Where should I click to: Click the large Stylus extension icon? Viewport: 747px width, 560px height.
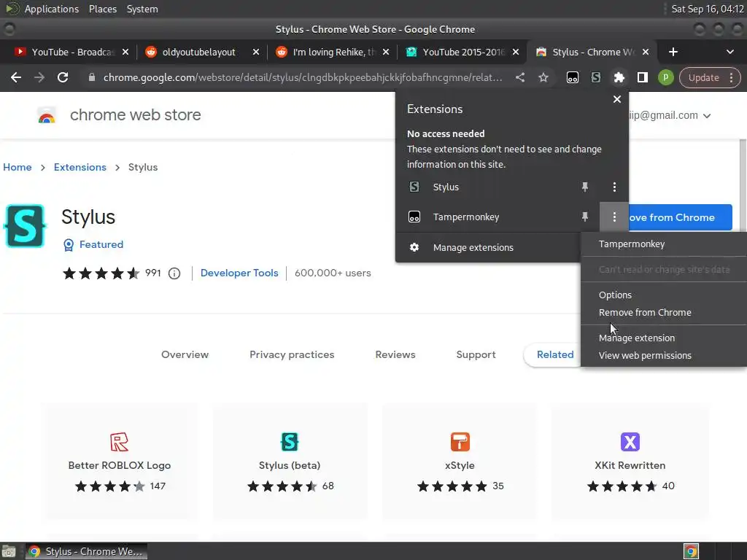point(25,226)
